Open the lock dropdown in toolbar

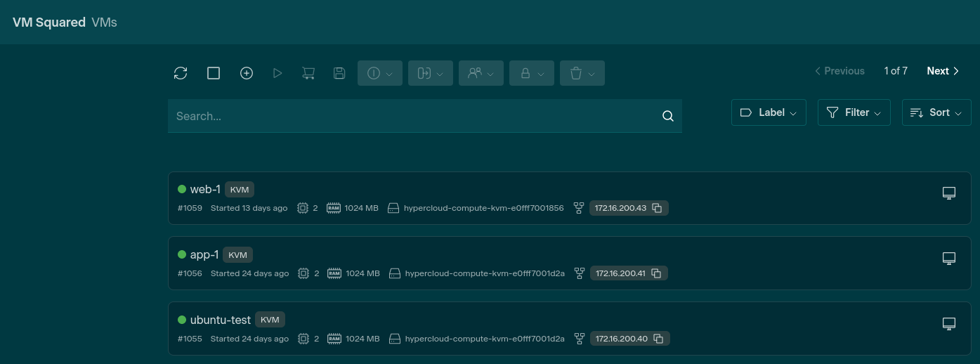pos(532,73)
